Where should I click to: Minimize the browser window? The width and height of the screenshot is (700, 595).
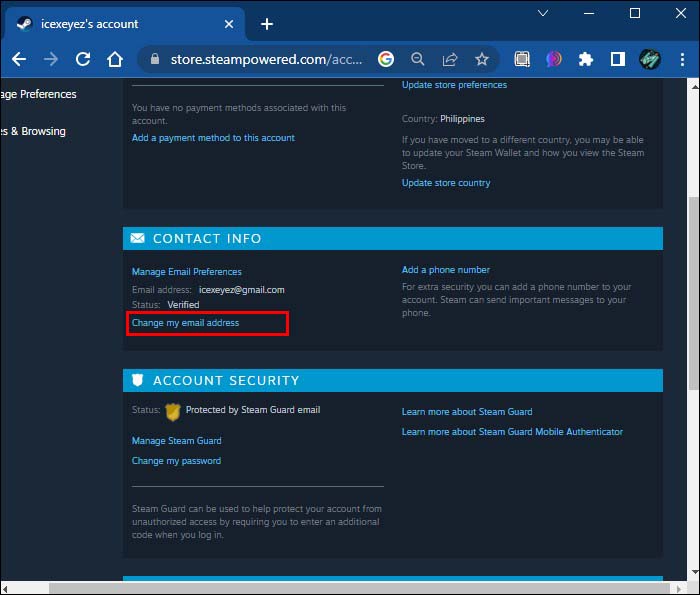point(589,13)
